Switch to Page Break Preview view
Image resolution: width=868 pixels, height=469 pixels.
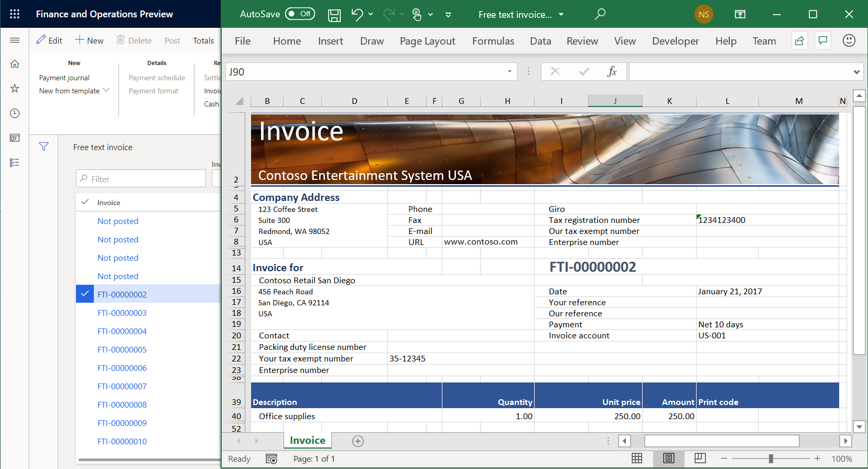(x=700, y=459)
